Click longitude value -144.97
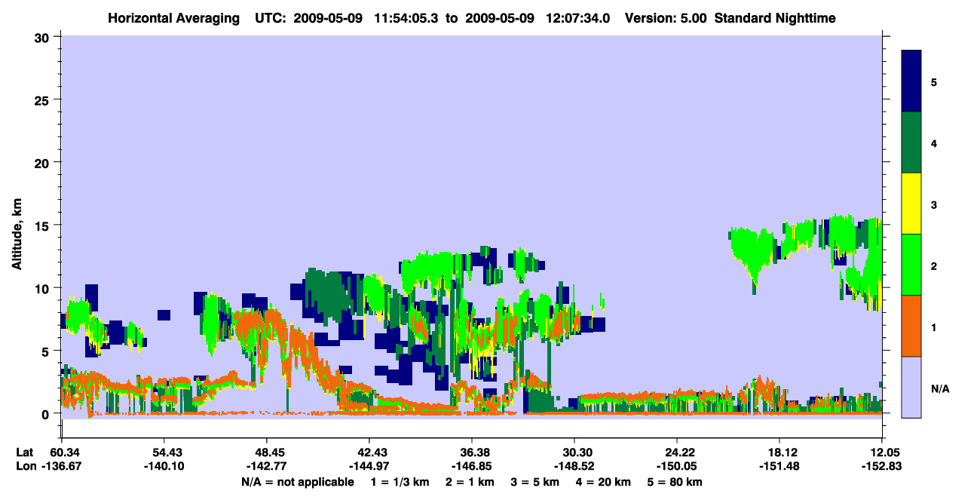 click(369, 466)
